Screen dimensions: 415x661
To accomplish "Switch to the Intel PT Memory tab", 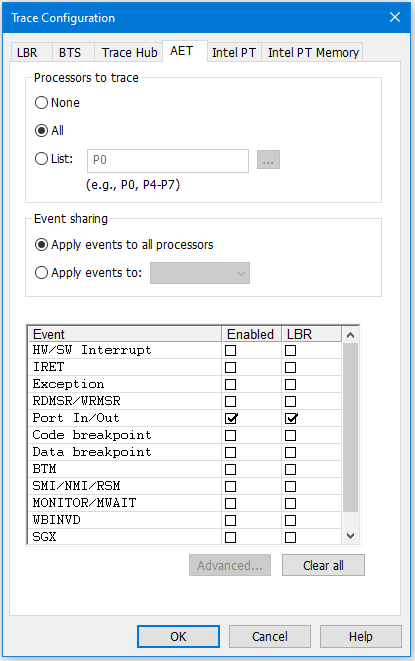I will pos(313,53).
